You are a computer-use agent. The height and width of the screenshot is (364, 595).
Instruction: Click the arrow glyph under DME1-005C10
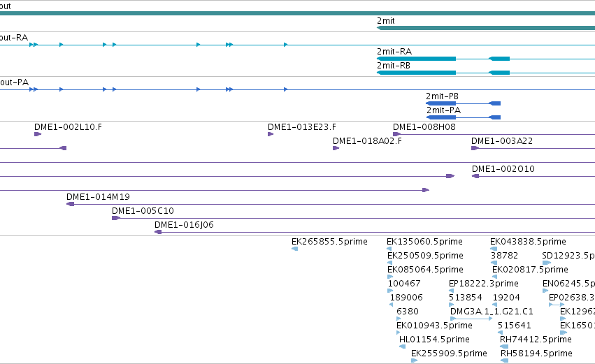116,218
